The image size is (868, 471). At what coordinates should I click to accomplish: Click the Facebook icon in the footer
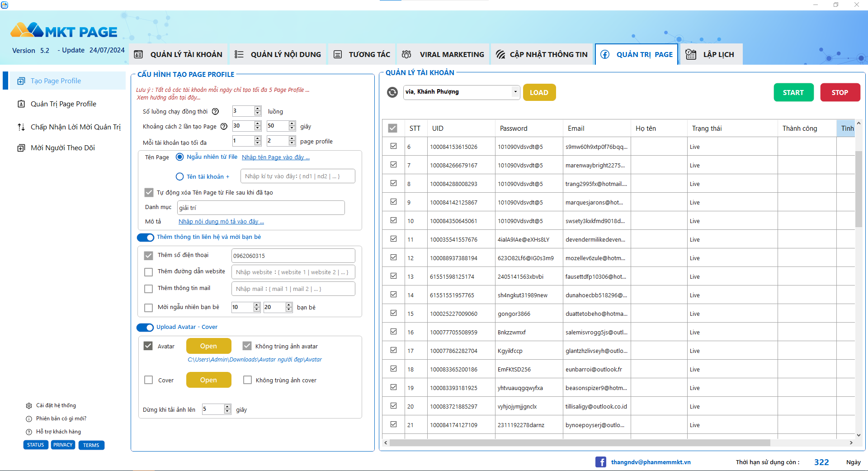600,462
